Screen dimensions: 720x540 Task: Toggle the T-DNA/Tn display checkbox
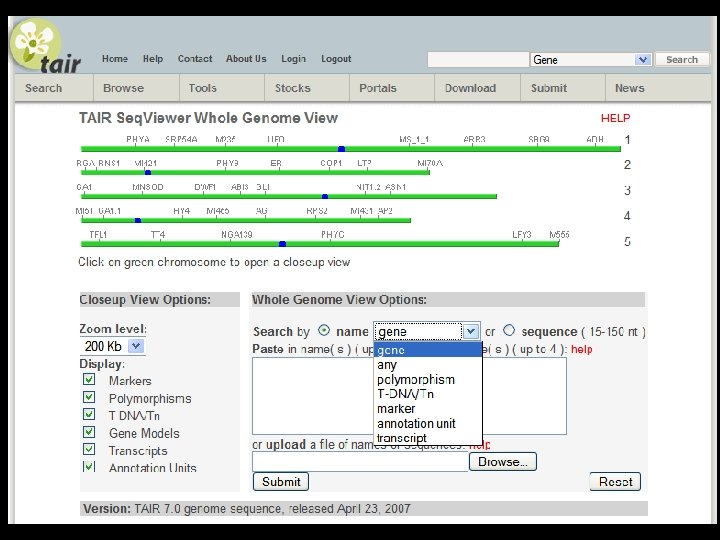89,414
